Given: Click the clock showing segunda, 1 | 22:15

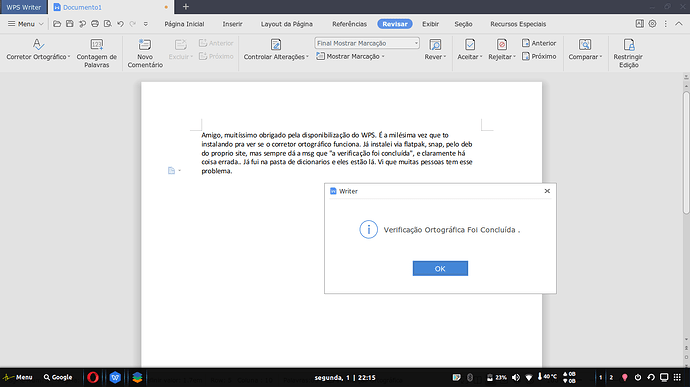Looking at the screenshot, I should click(345, 377).
